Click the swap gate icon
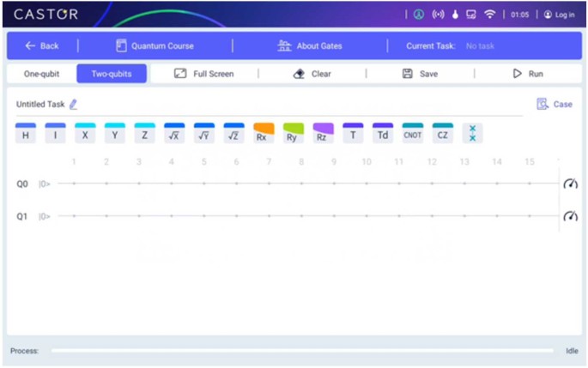Image resolution: width=588 pixels, height=368 pixels. (472, 133)
